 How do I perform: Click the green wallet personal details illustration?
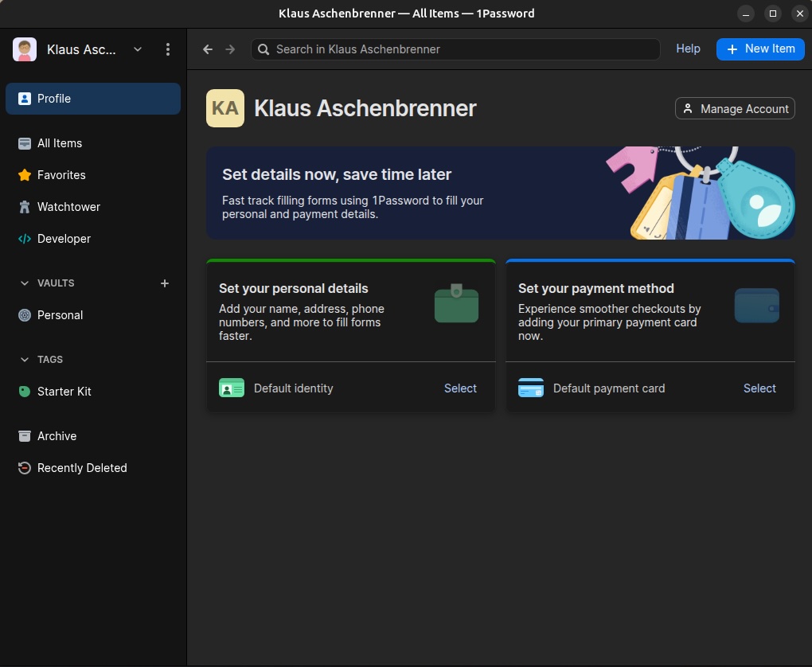click(456, 303)
